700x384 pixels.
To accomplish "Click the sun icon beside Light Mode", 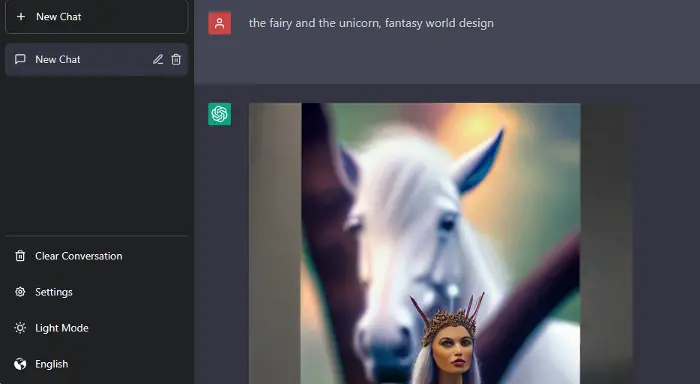I will pyautogui.click(x=20, y=328).
